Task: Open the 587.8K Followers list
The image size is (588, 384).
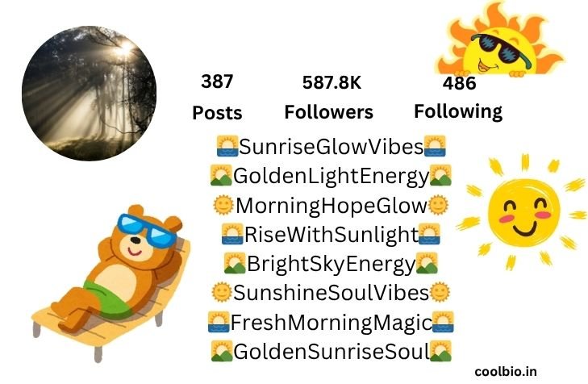Action: [329, 97]
